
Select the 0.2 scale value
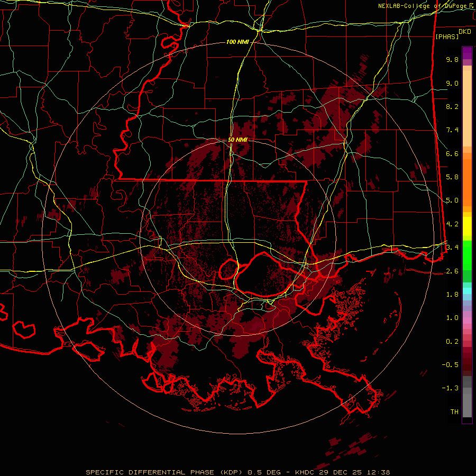[452, 342]
